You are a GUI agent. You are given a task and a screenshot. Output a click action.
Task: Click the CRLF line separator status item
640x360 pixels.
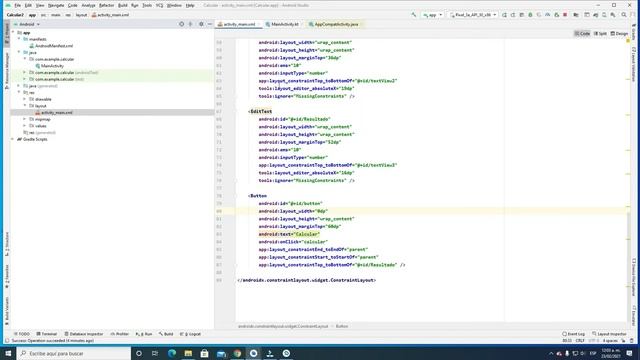pyautogui.click(x=580, y=340)
